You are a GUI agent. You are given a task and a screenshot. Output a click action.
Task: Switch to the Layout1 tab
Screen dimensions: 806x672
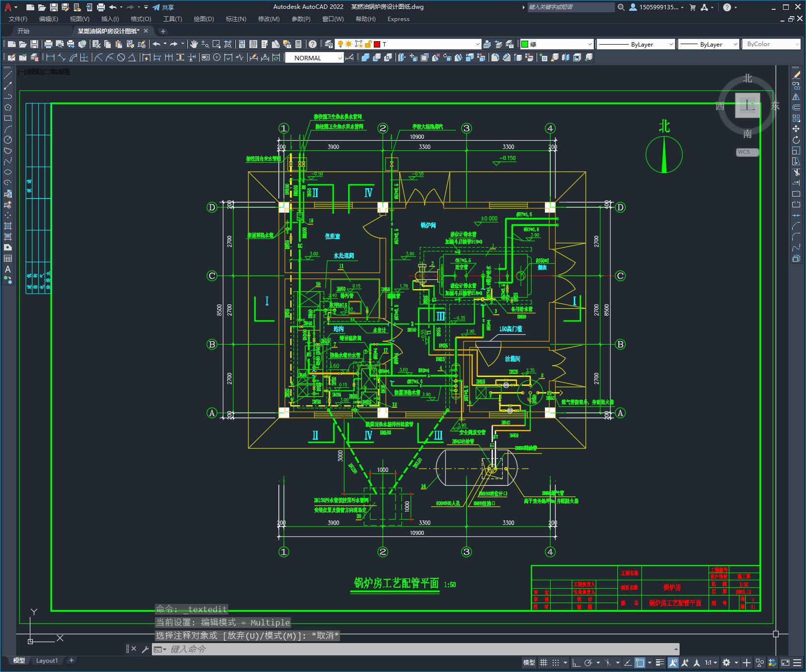tap(47, 661)
